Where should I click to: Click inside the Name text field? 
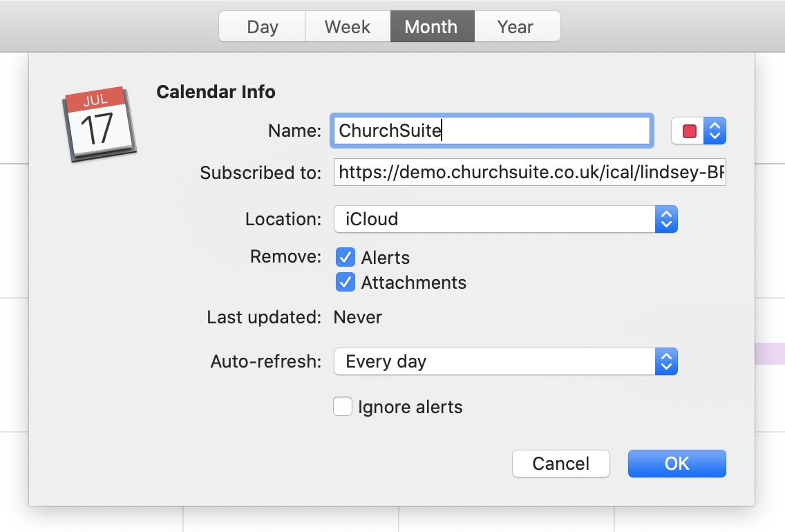coord(491,131)
